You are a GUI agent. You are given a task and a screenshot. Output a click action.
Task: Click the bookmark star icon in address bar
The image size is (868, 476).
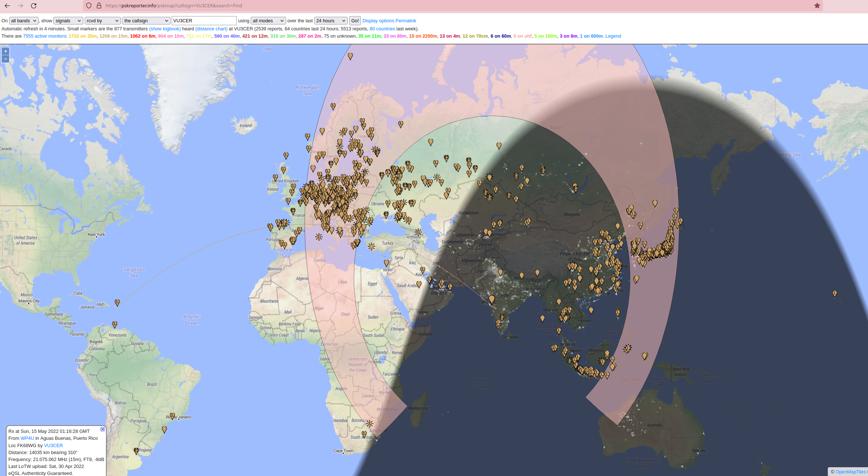pos(817,6)
